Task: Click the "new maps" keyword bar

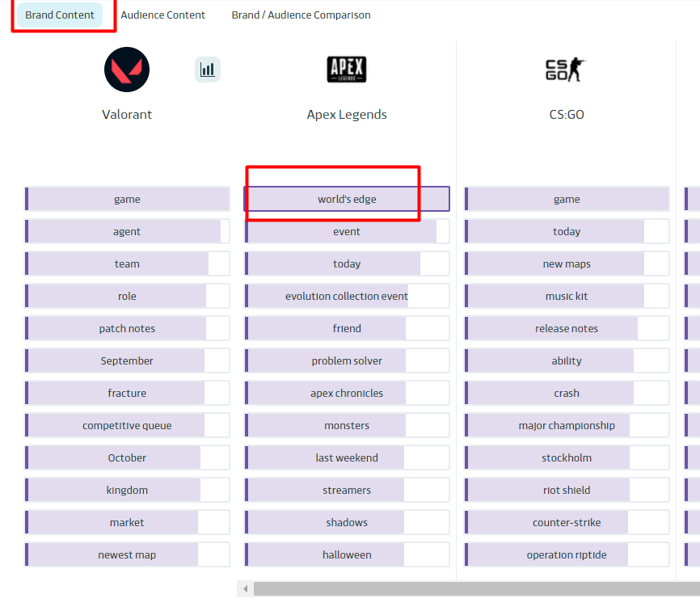Action: tap(567, 263)
